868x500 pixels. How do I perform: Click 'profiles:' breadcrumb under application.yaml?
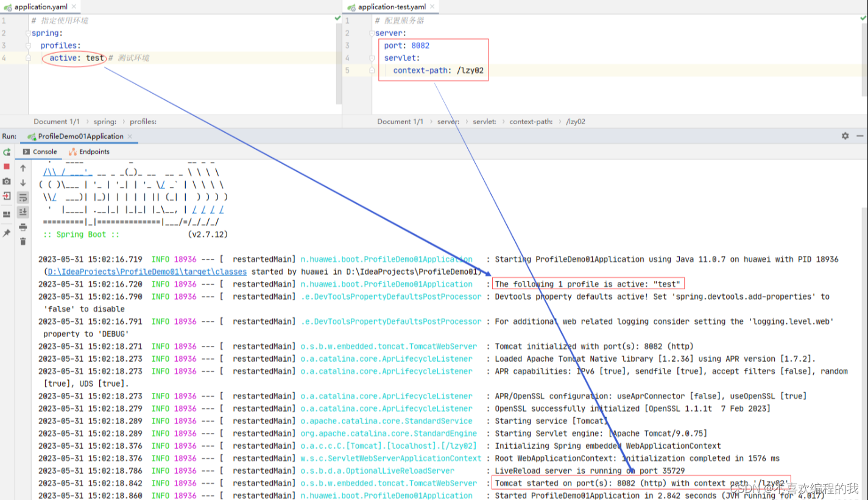click(143, 122)
